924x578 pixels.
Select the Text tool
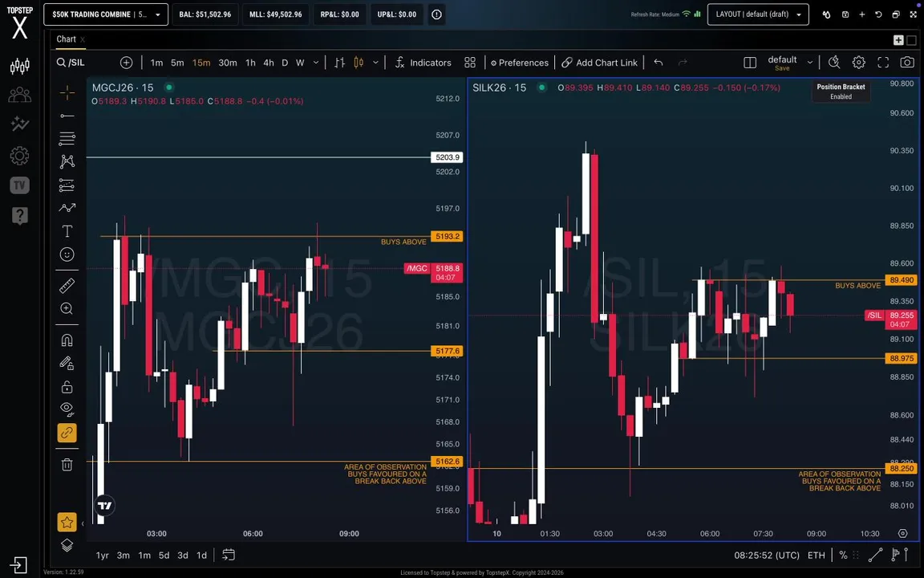pyautogui.click(x=67, y=231)
